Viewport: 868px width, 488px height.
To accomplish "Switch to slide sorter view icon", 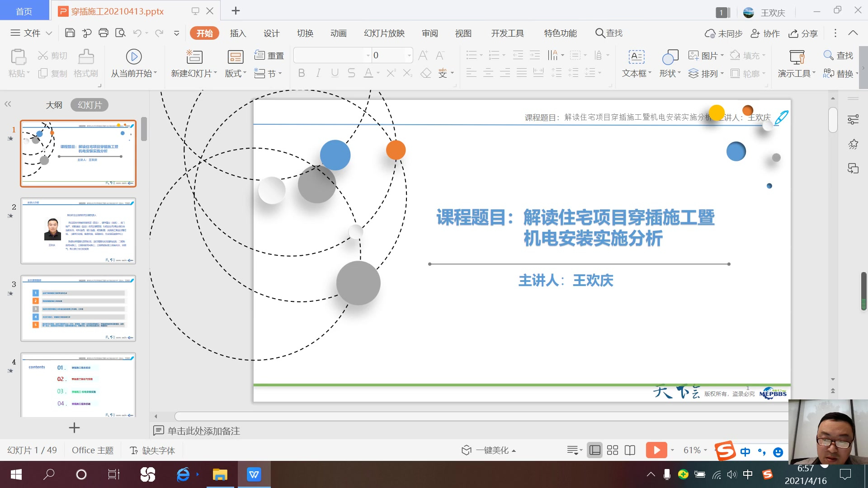I will 612,450.
